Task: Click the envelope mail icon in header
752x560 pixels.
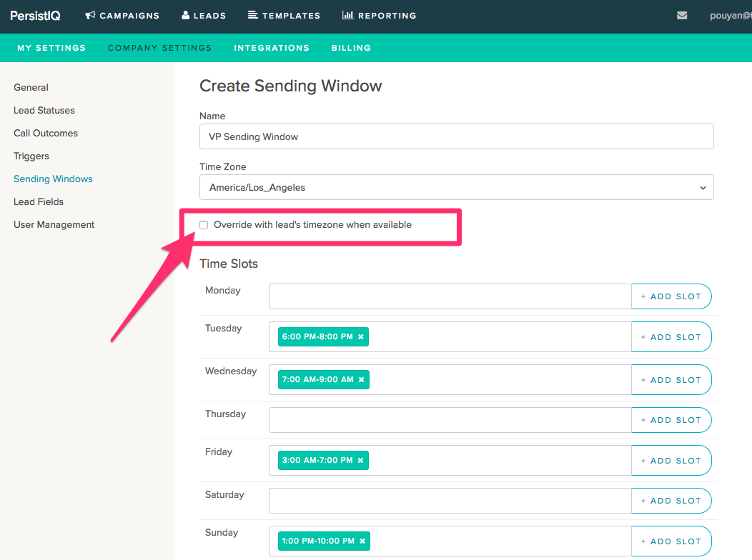Action: click(682, 16)
